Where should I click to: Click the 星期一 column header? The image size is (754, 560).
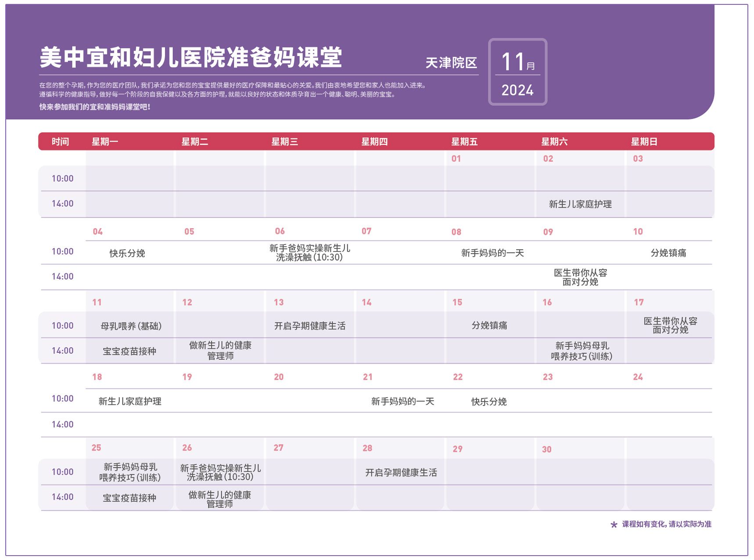[105, 142]
